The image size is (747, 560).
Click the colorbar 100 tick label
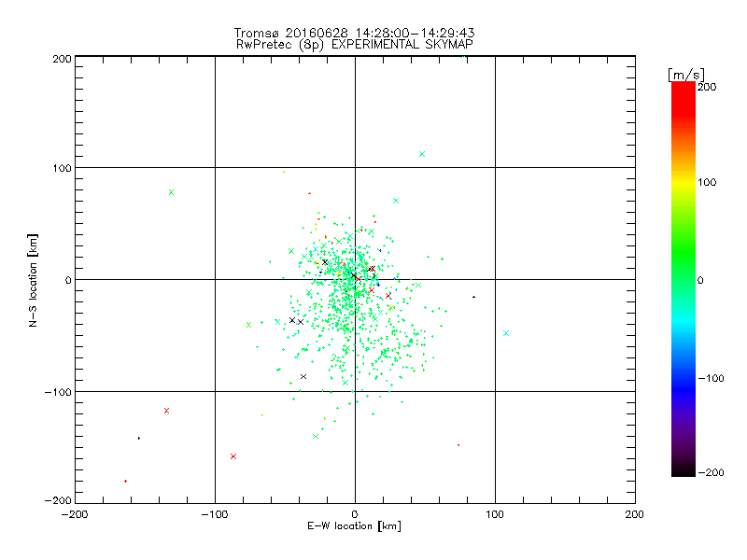tap(707, 182)
